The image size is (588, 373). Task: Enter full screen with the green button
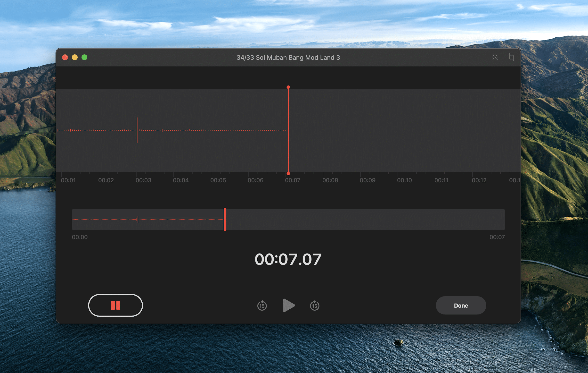pyautogui.click(x=84, y=58)
